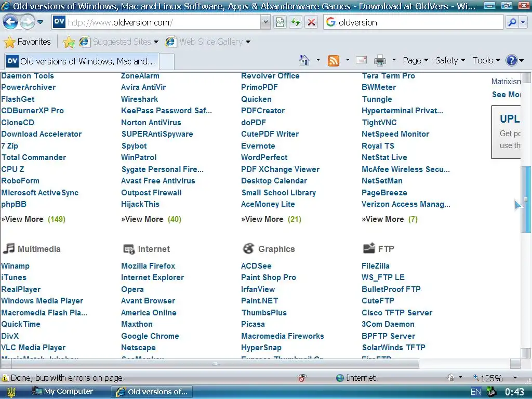Viewport: 532px width, 399px height.
Task: Click View More (40) link
Action: (151, 219)
